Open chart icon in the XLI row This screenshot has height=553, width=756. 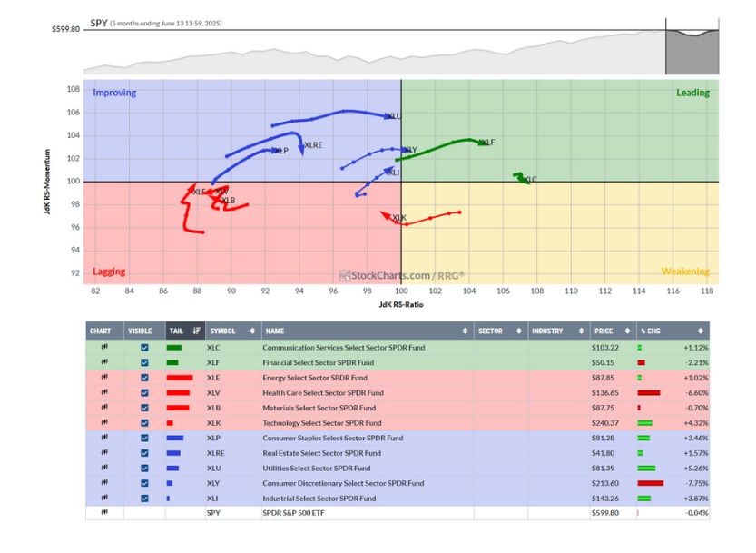click(x=104, y=498)
